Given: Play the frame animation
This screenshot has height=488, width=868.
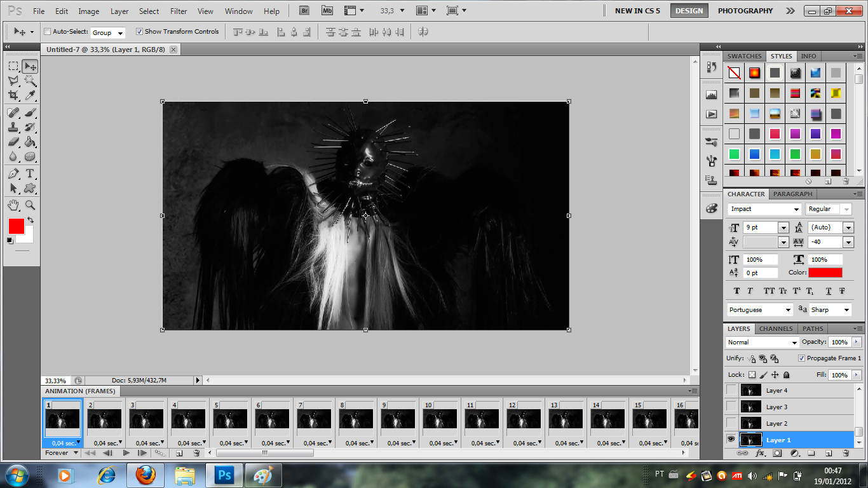Looking at the screenshot, I should (126, 453).
